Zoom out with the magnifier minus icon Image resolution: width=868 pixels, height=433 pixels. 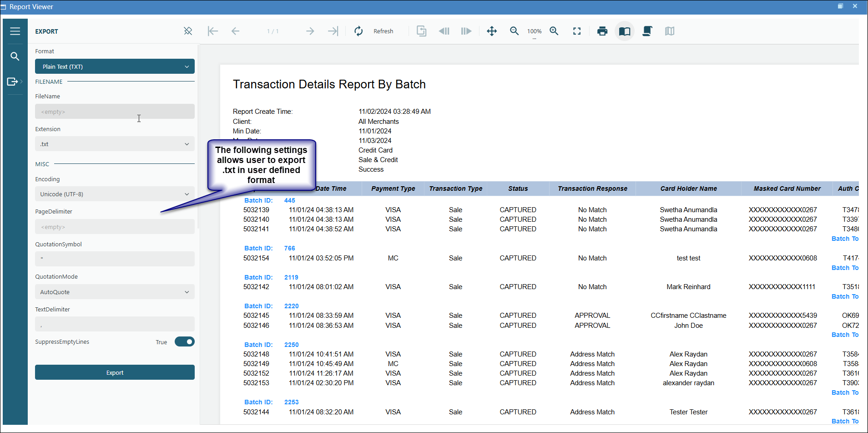(x=514, y=31)
